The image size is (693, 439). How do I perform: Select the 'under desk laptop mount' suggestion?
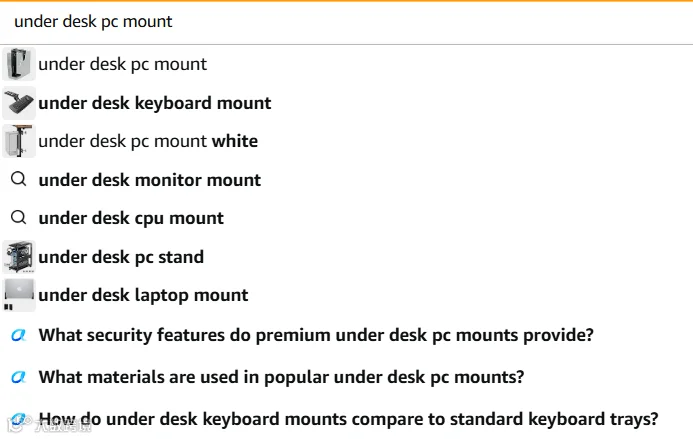143,295
